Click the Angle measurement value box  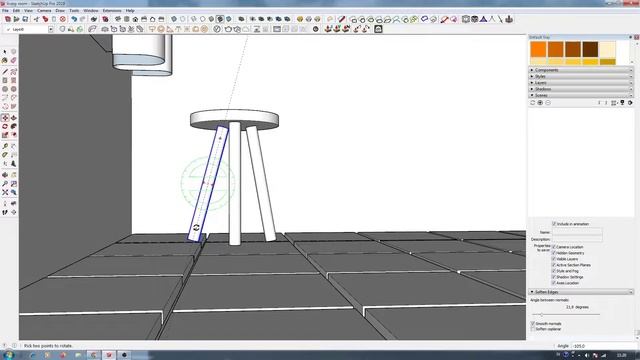coord(604,346)
